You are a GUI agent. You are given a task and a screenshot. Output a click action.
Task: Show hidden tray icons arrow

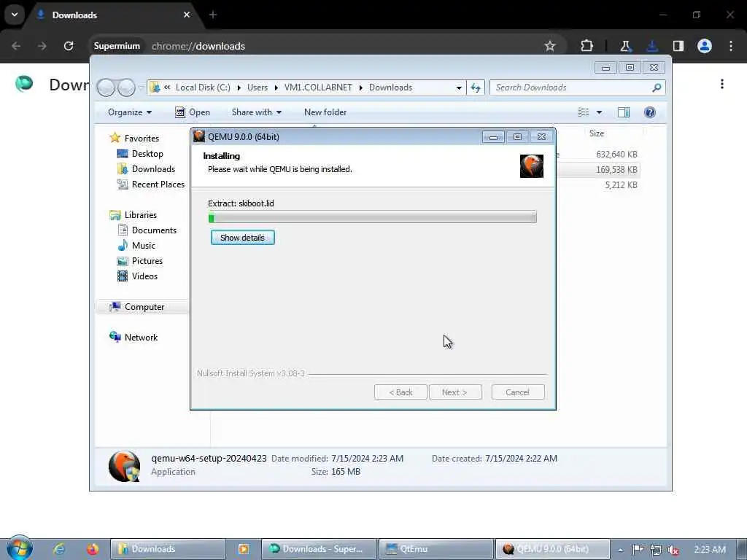[620, 550]
